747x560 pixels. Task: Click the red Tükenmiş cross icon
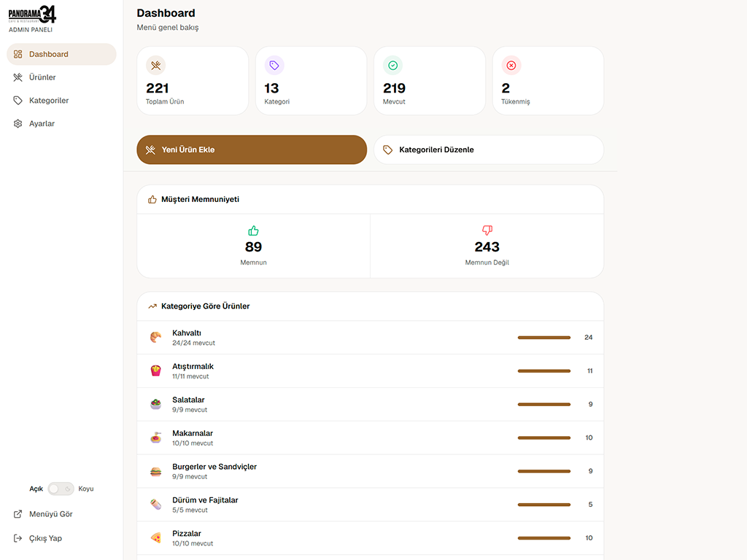511,65
